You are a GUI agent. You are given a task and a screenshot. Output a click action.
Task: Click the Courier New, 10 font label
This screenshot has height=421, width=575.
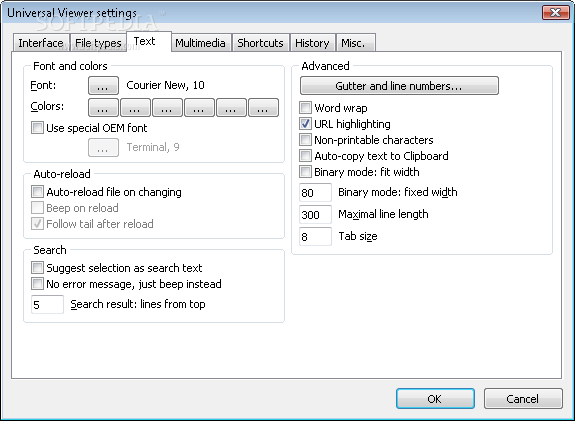point(165,85)
